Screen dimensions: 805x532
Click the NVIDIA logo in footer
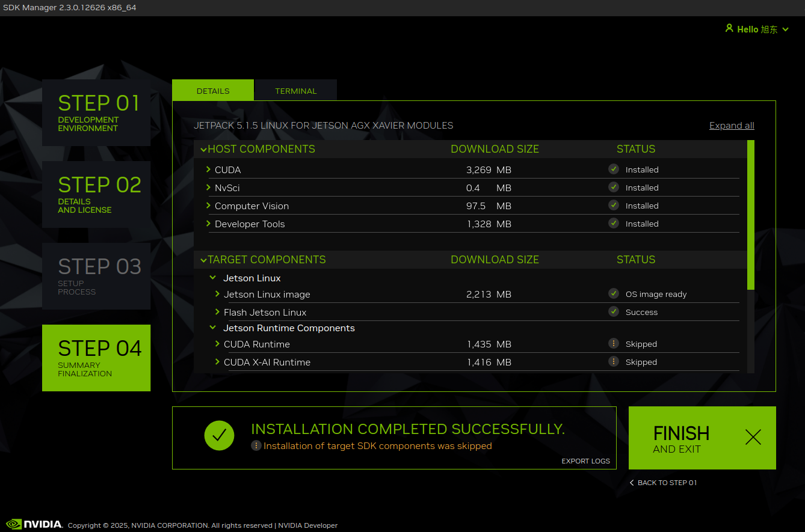(x=34, y=524)
